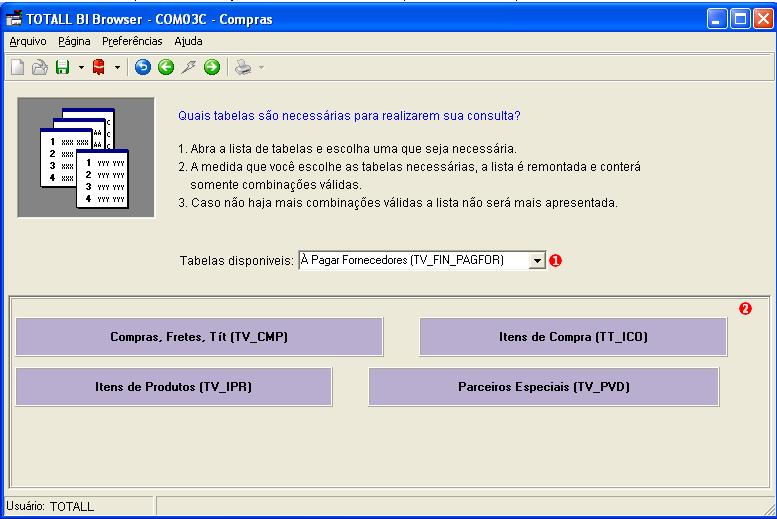Image resolution: width=777 pixels, height=519 pixels.
Task: Expand the Tabelas disponíveis combo box arrow
Action: tap(537, 260)
